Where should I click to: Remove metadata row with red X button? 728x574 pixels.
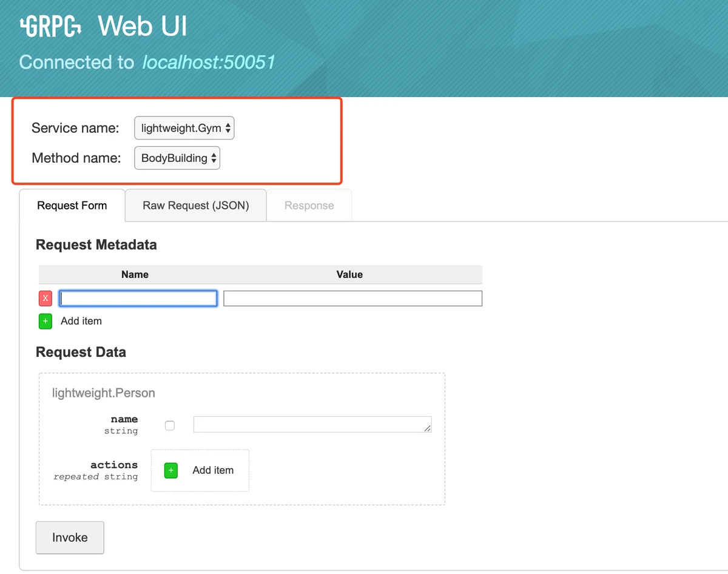coord(45,299)
